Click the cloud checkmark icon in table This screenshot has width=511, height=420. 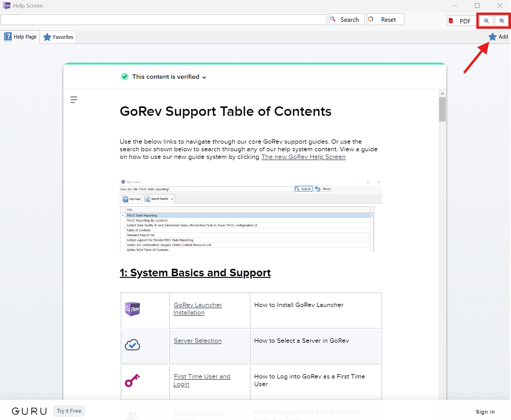pos(132,345)
